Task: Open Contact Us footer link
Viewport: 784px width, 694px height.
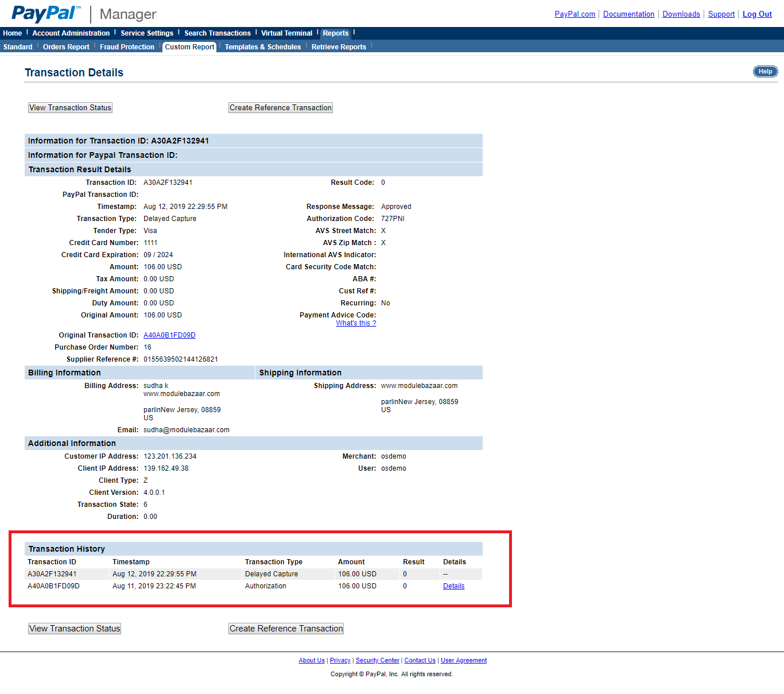Action: pos(420,661)
